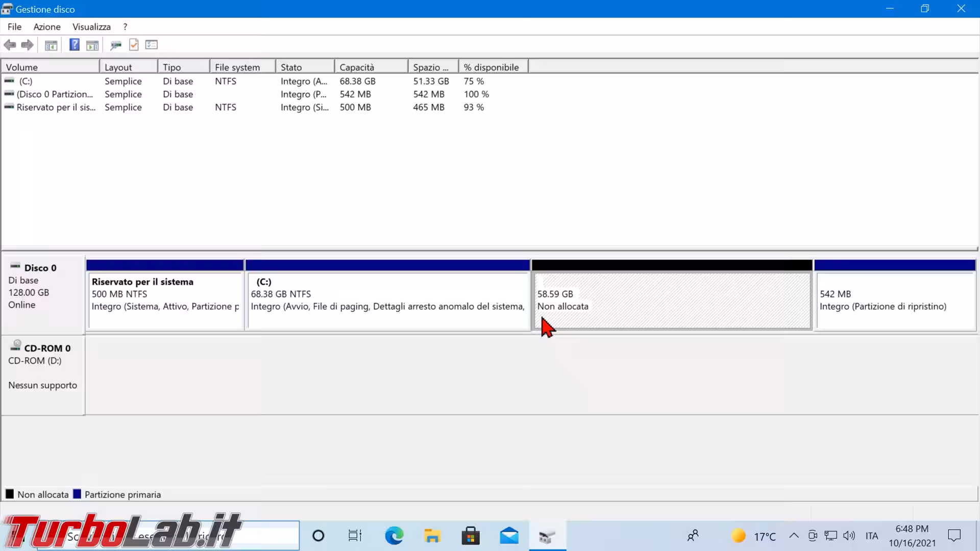Click the checkmark document toolbar icon
The height and width of the screenshot is (551, 980).
pyautogui.click(x=134, y=45)
